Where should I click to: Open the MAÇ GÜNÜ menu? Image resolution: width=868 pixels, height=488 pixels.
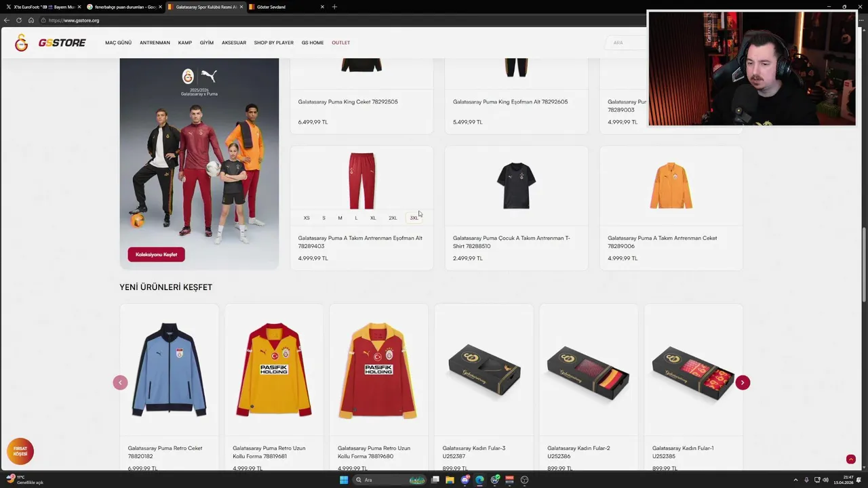pyautogui.click(x=118, y=43)
